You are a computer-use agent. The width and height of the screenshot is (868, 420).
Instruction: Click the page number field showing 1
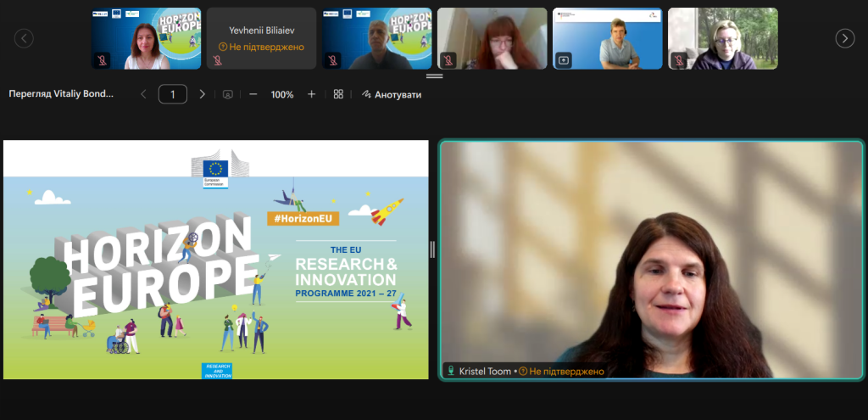click(173, 94)
